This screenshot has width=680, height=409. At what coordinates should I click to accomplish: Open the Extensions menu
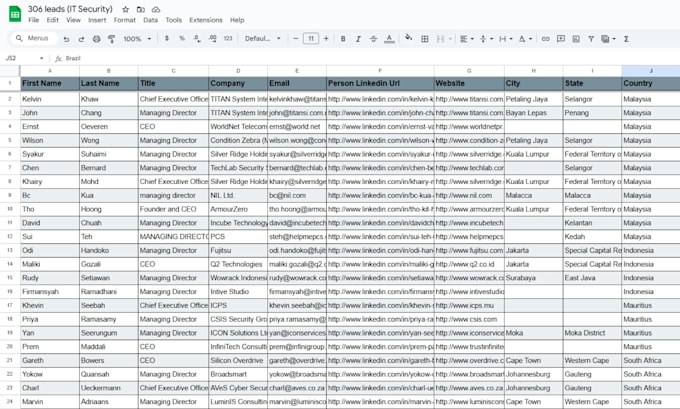point(206,20)
